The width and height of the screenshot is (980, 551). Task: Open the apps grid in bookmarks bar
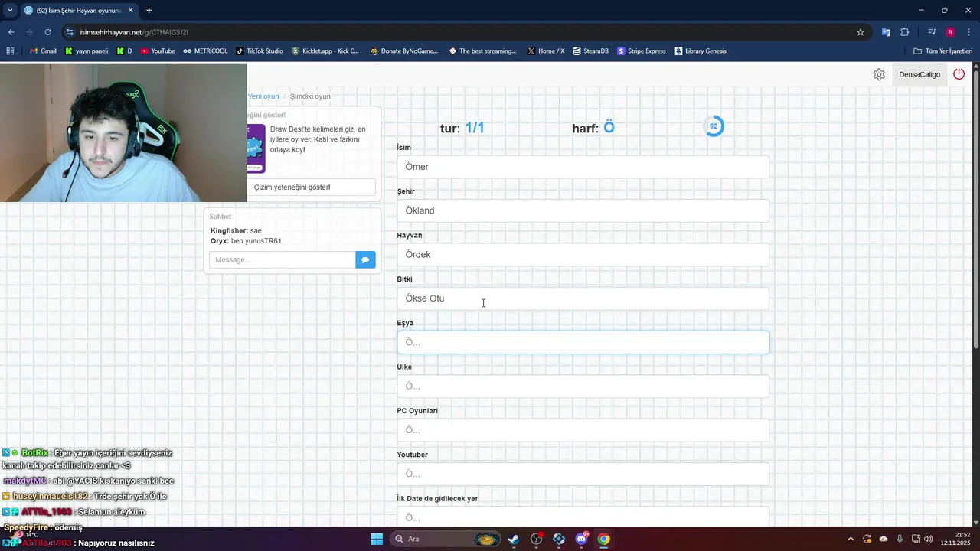[x=10, y=51]
